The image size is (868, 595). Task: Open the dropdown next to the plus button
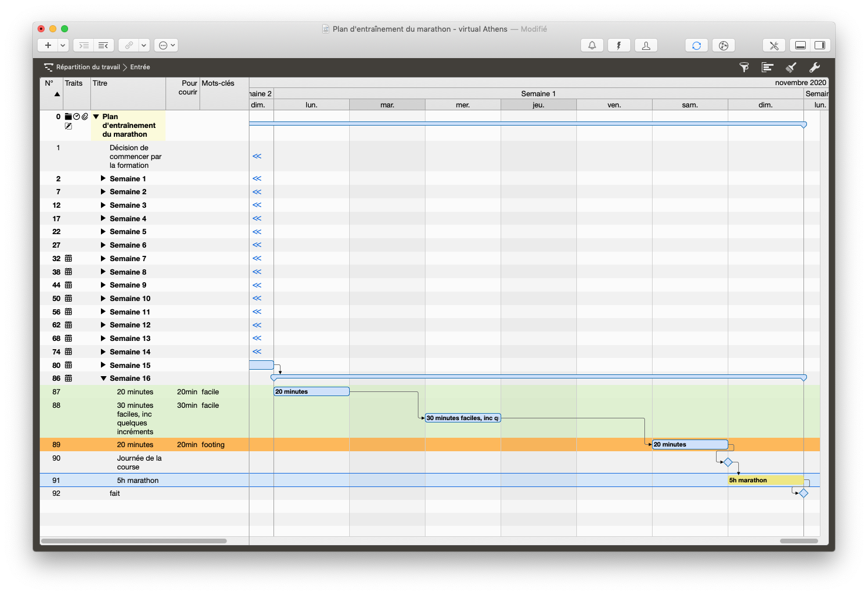click(x=62, y=45)
